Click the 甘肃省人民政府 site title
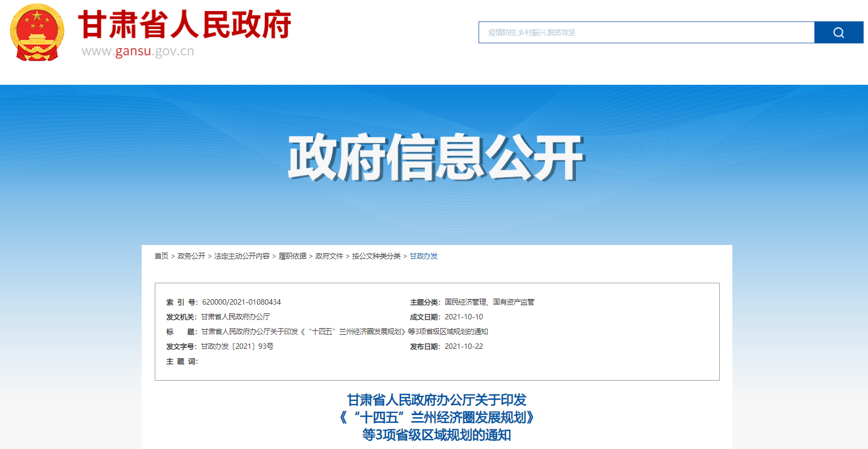868x449 pixels. (x=184, y=25)
